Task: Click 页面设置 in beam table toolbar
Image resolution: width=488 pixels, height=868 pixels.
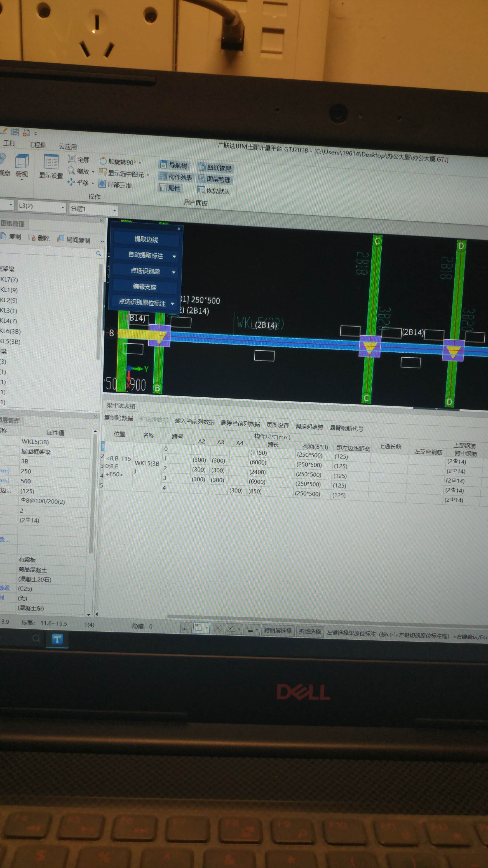Action: coord(278,425)
